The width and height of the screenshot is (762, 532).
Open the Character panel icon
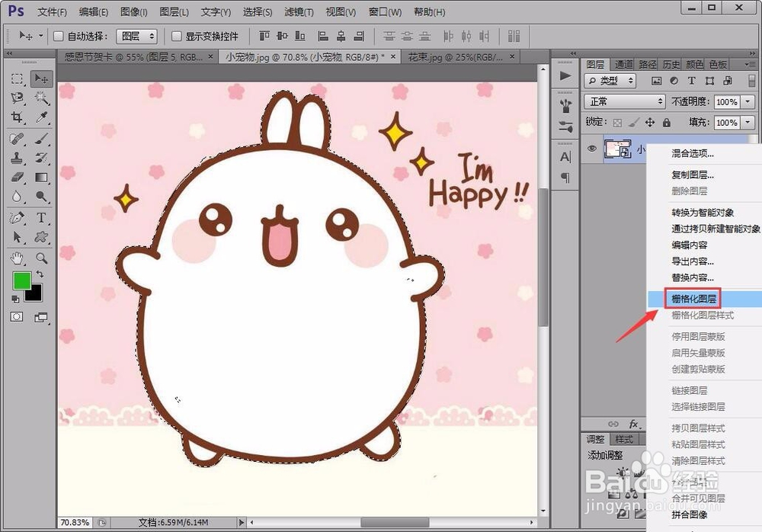[x=565, y=156]
